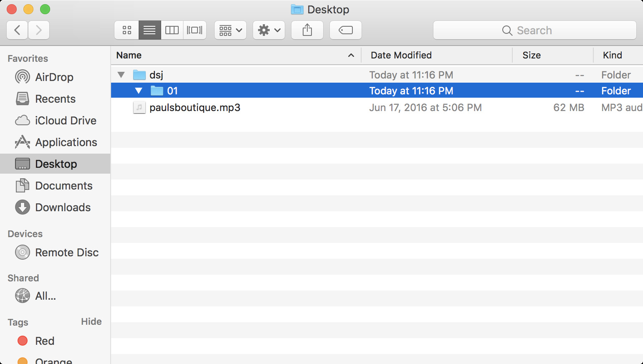Screen dimensions: 643x364
Task: Switch to icon view
Action: (127, 30)
